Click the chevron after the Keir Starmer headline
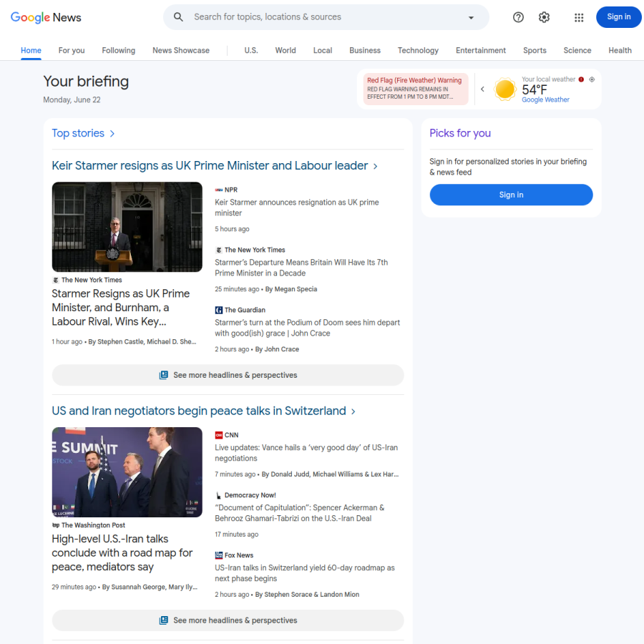644x644 pixels. coord(376,166)
